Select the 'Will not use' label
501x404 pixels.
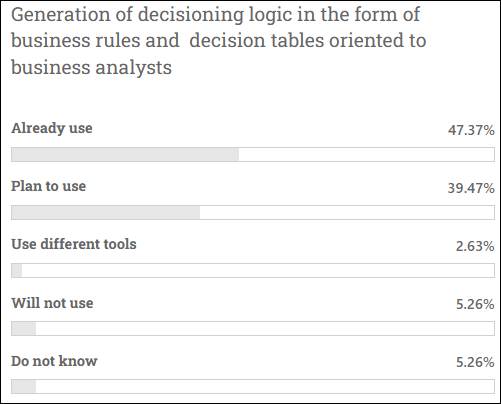pos(52,303)
